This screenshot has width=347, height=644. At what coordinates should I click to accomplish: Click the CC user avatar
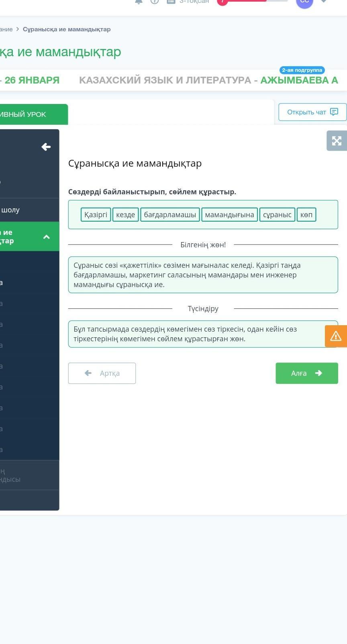click(x=304, y=2)
